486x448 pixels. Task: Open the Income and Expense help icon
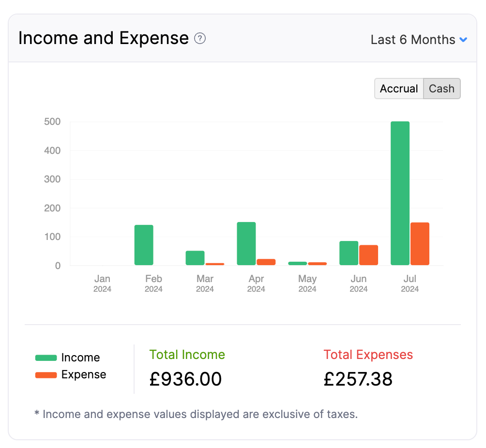point(199,39)
